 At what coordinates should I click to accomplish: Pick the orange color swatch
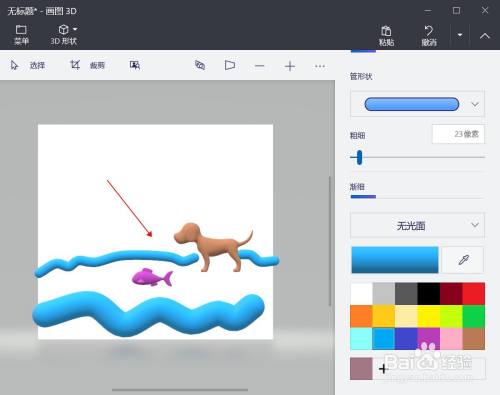[361, 316]
